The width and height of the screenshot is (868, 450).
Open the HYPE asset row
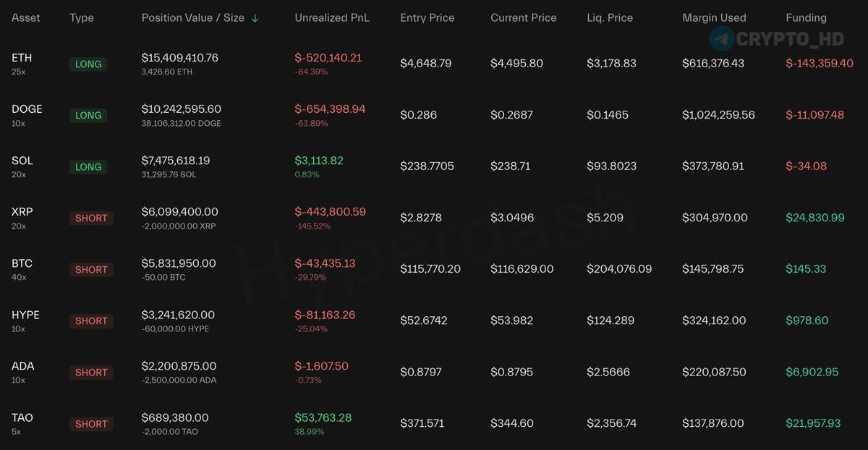(434, 320)
